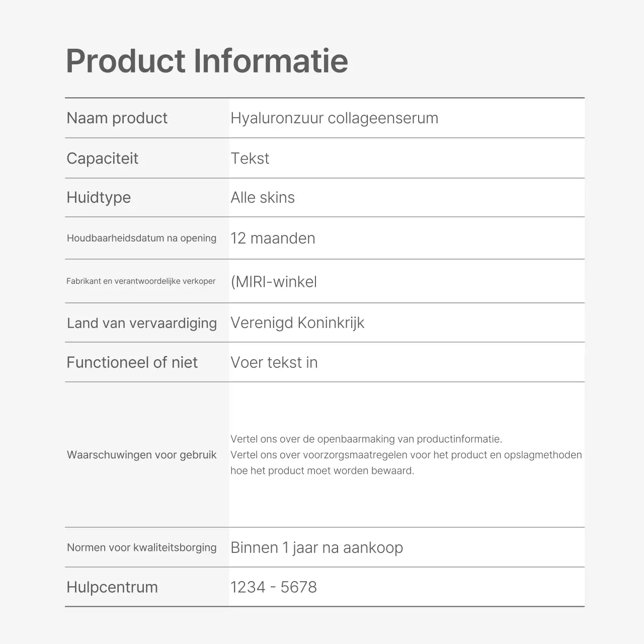Select the Hulpcentrum label
The height and width of the screenshot is (644, 644).
112,587
